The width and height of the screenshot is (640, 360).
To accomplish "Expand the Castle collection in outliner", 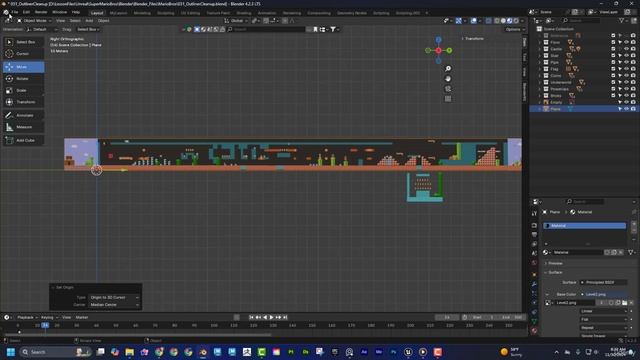I will click(x=540, y=49).
